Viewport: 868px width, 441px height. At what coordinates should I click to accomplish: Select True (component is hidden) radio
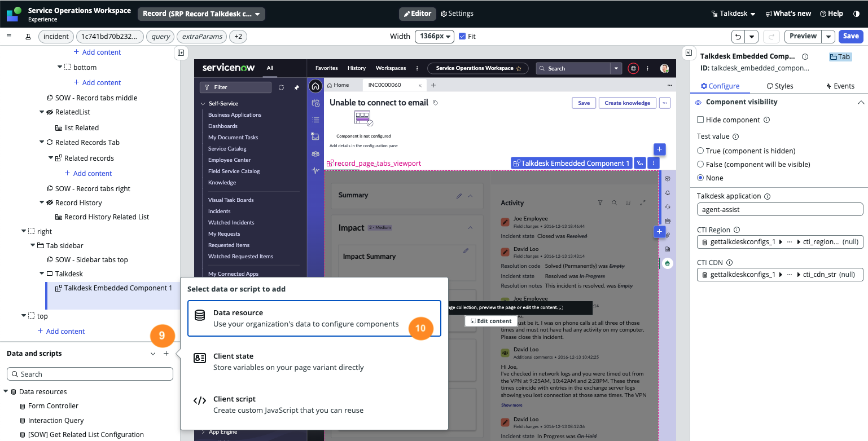click(x=700, y=151)
